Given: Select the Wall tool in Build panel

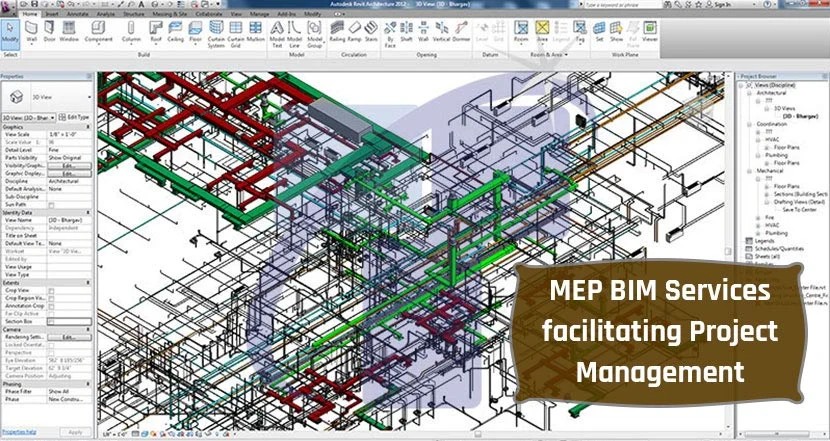Looking at the screenshot, I should [x=32, y=32].
